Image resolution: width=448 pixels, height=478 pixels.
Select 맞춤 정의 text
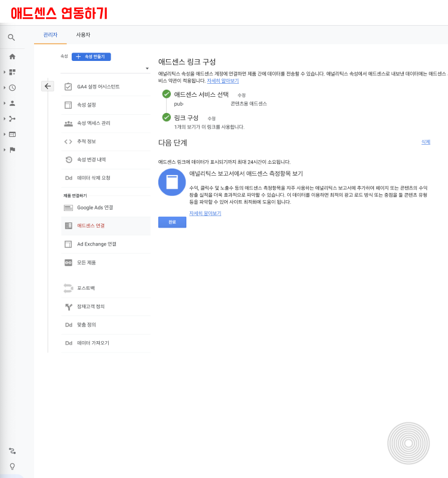point(87,325)
